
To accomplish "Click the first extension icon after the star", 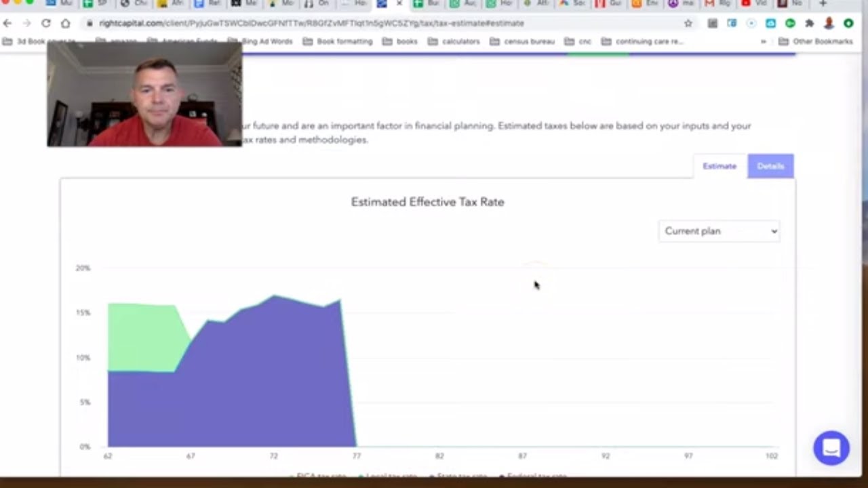I will tap(712, 23).
